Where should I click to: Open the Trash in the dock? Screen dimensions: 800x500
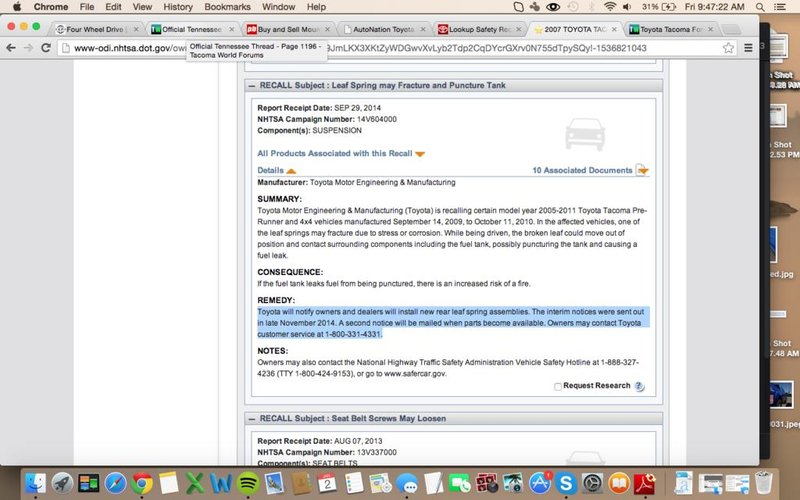[763, 483]
